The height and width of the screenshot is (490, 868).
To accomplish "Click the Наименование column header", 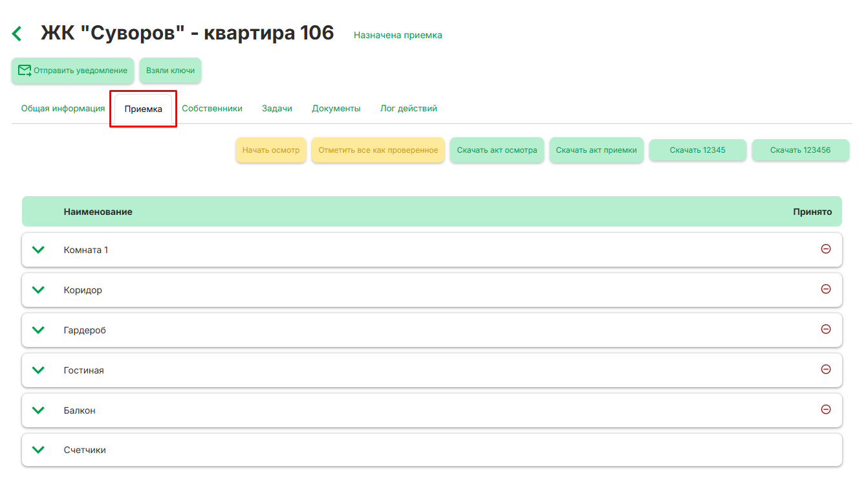I will click(98, 212).
